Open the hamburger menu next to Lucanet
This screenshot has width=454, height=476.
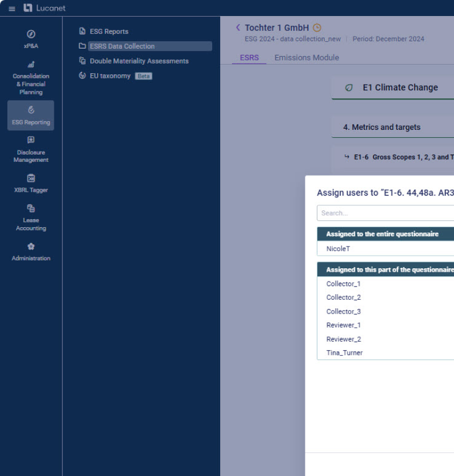(11, 8)
